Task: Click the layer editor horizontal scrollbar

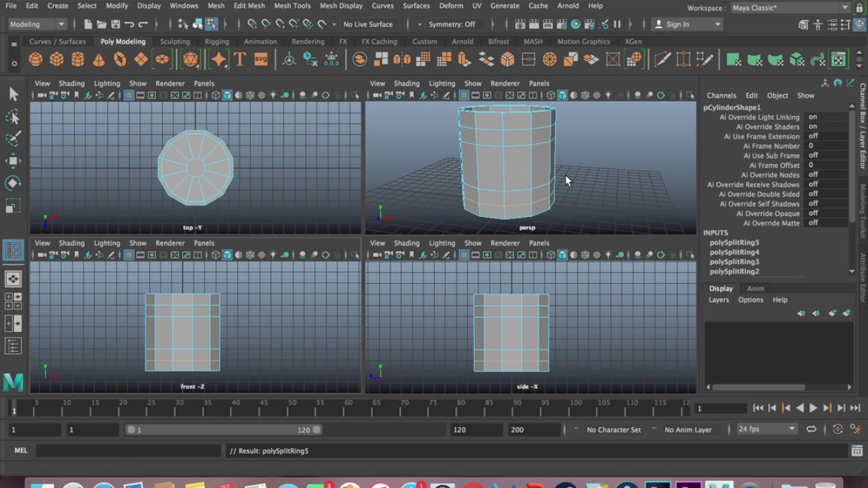Action: 759,388
